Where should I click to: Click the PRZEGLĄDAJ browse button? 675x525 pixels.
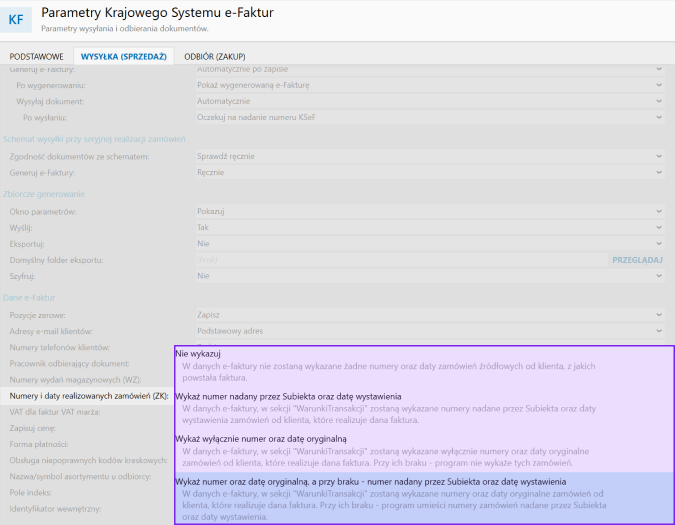point(636,260)
